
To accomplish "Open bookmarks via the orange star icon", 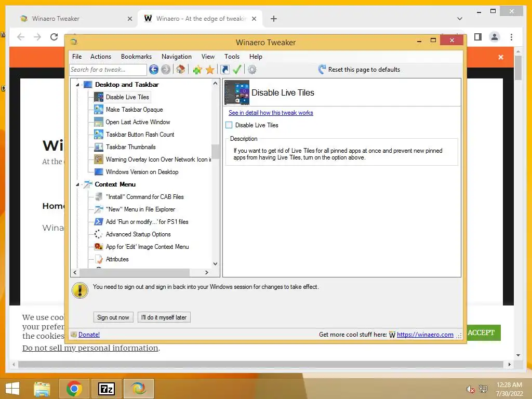I will pyautogui.click(x=210, y=70).
